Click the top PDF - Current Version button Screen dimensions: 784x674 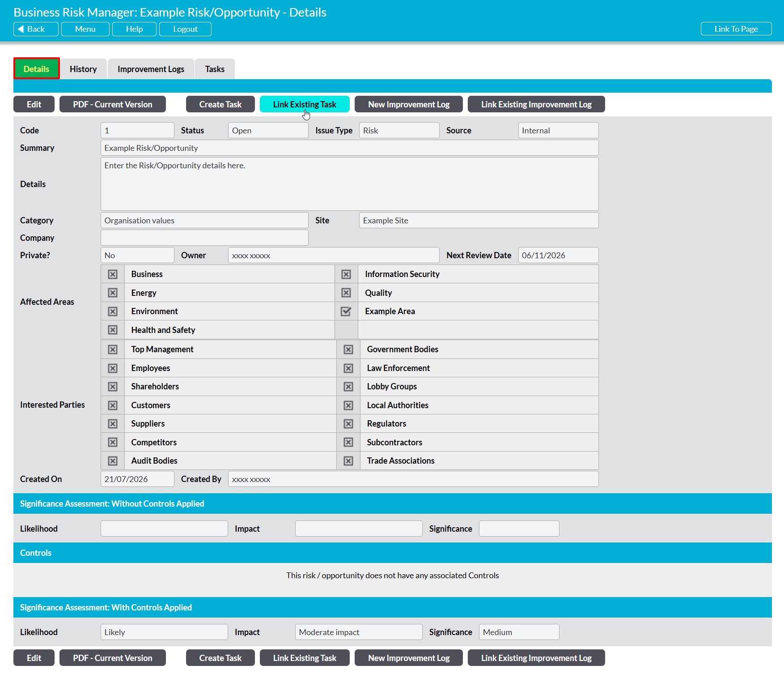pyautogui.click(x=113, y=104)
